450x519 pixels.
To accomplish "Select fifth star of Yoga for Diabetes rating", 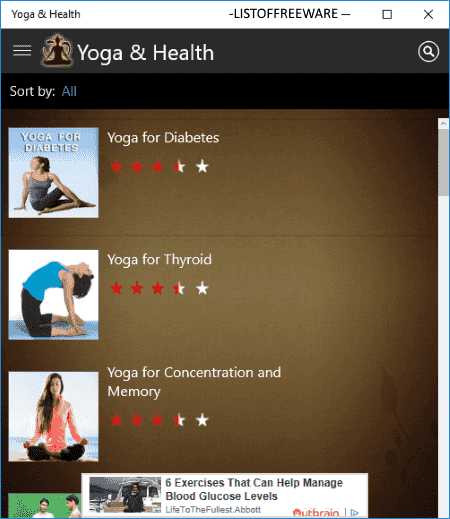I will (202, 166).
